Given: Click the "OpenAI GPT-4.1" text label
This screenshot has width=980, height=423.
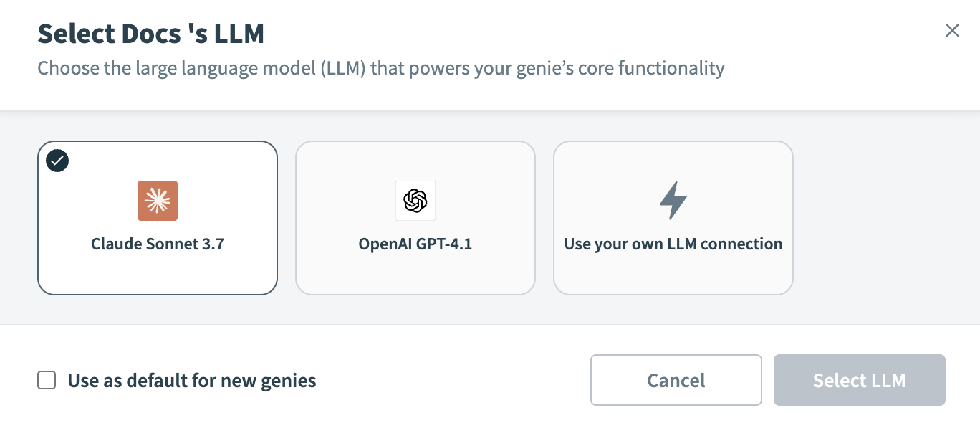Looking at the screenshot, I should [415, 244].
